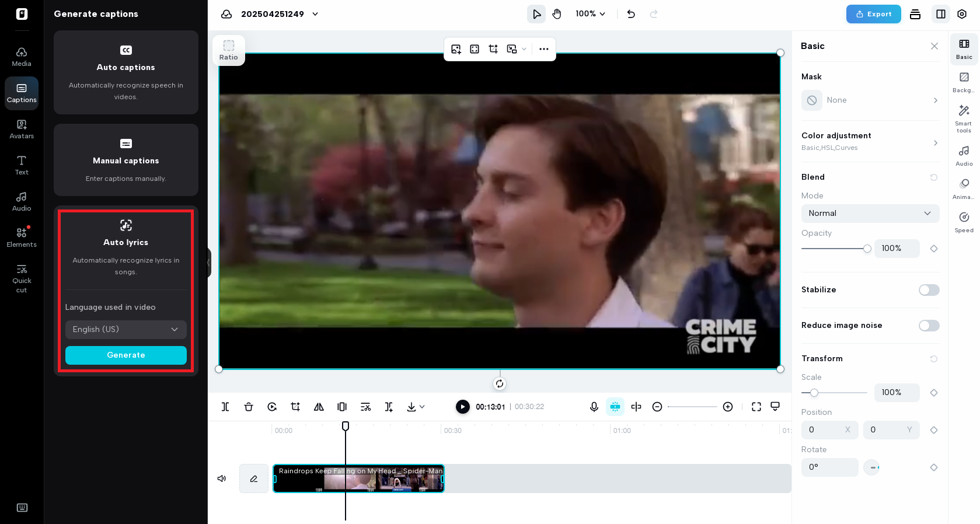Screen dimensions: 980x524
Task: Click the add image icon on canvas toolbar
Action: point(456,49)
